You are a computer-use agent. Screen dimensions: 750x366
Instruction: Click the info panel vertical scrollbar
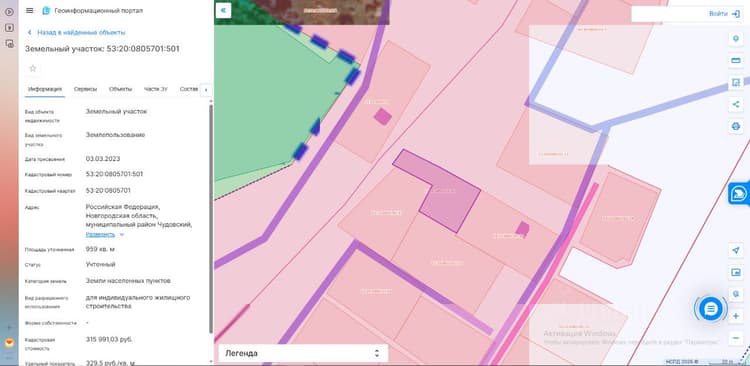click(211, 219)
